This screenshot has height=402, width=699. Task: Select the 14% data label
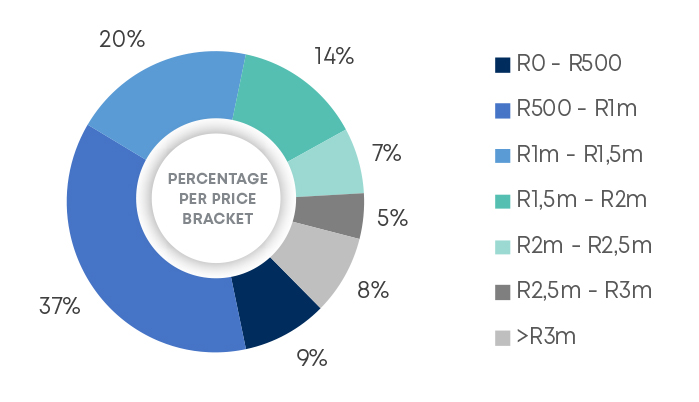tap(333, 56)
